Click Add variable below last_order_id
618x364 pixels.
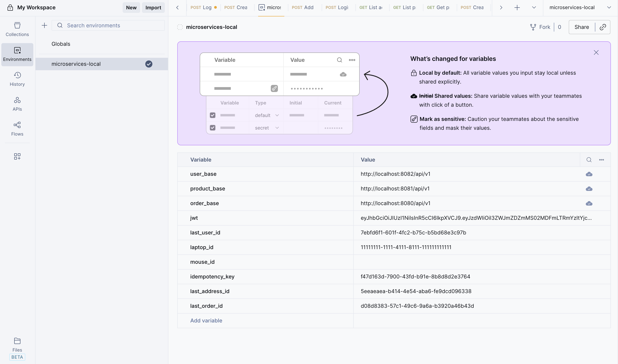(x=206, y=321)
